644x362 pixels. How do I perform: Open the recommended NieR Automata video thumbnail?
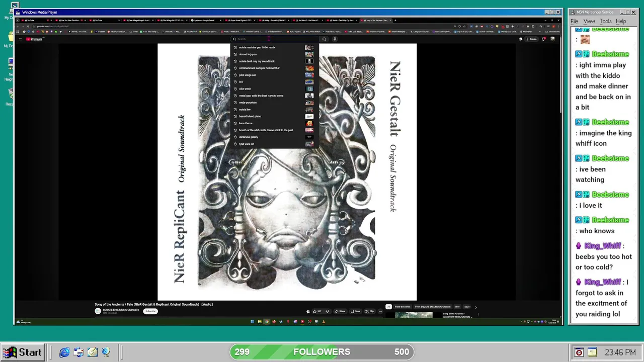414,315
